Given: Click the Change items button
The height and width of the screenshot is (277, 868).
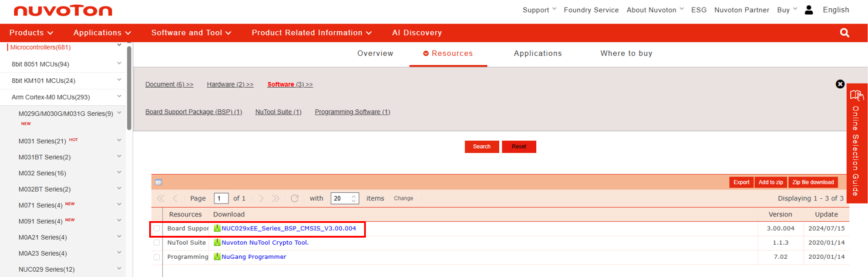Looking at the screenshot, I should 403,199.
